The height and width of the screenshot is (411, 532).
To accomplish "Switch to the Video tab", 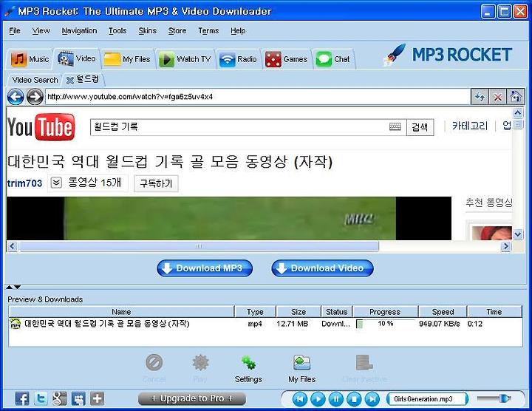I will tap(77, 58).
